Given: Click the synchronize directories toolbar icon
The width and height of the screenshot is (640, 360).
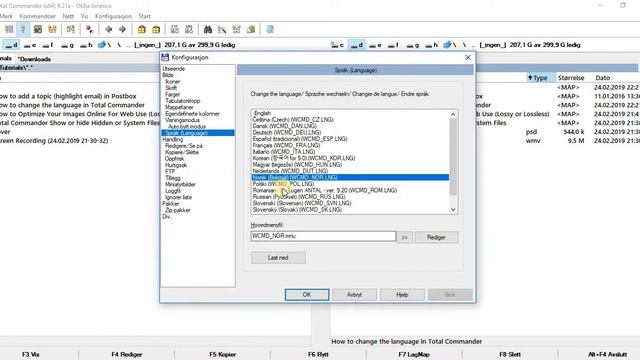Looking at the screenshot, I should point(236,29).
